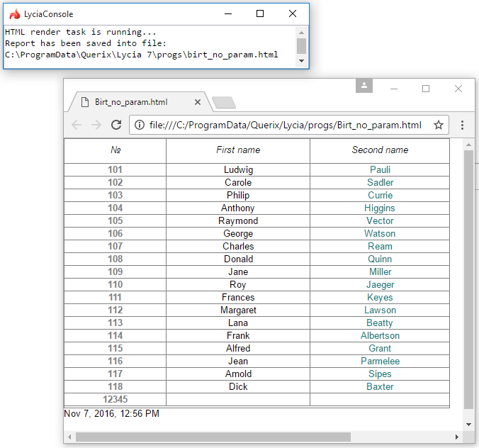The image size is (479, 448).
Task: Click the browser back arrow
Action: click(x=77, y=125)
